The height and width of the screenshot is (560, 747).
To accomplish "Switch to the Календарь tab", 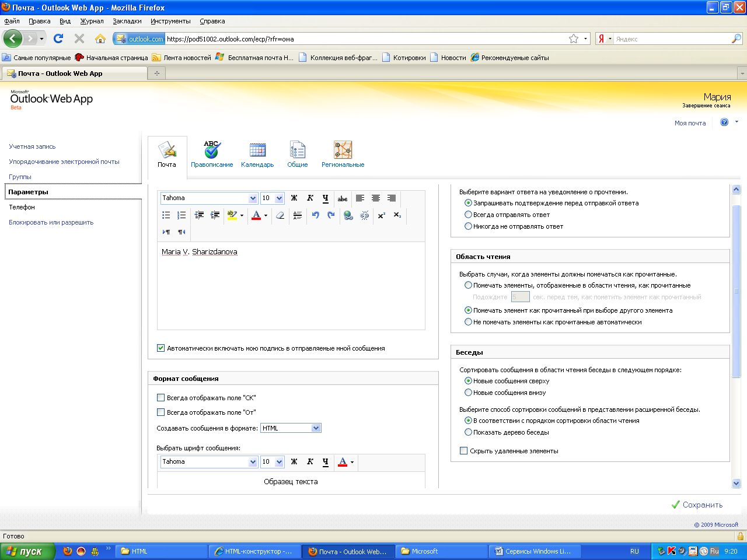I will click(257, 154).
